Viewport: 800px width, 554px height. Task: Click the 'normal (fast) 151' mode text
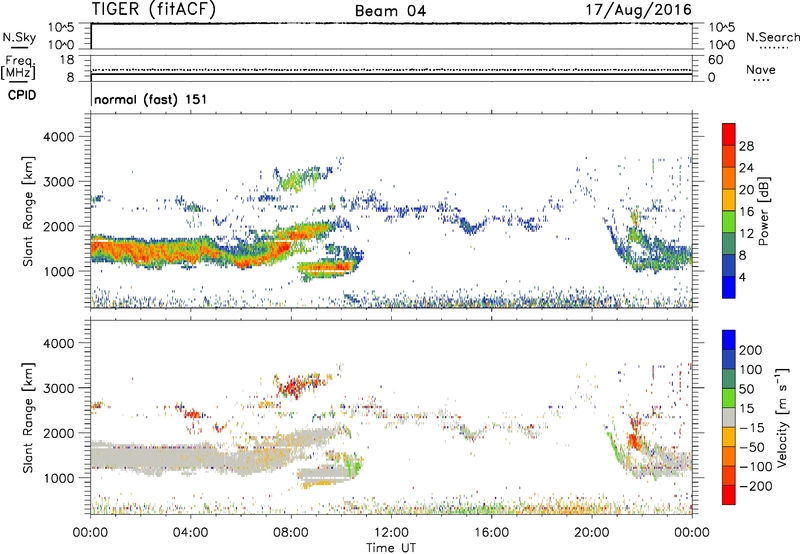[151, 99]
